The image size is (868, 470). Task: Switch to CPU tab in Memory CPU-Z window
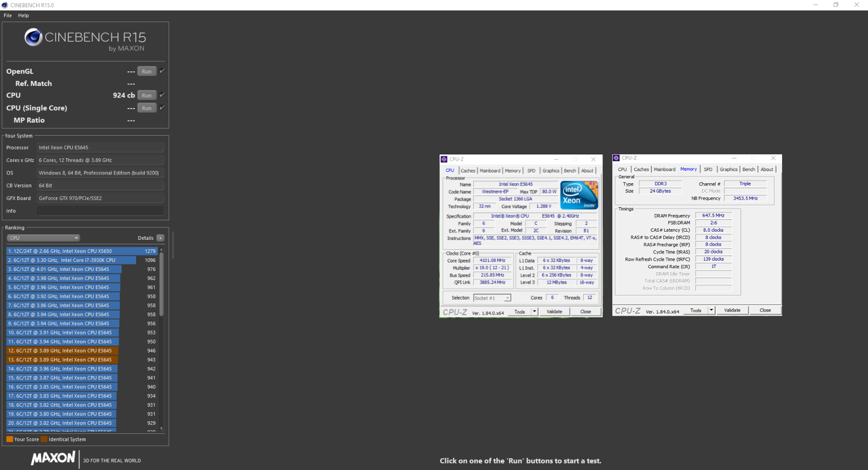click(622, 169)
